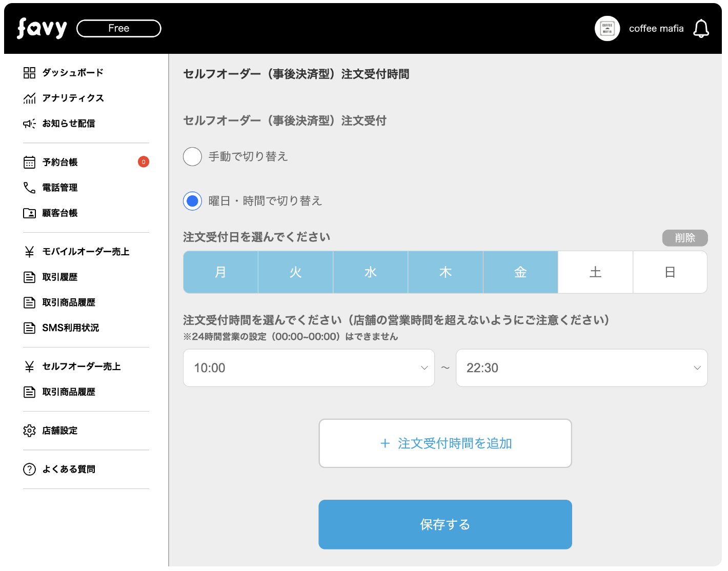728x571 pixels.
Task: Click the 削除 delete button
Action: tap(685, 238)
